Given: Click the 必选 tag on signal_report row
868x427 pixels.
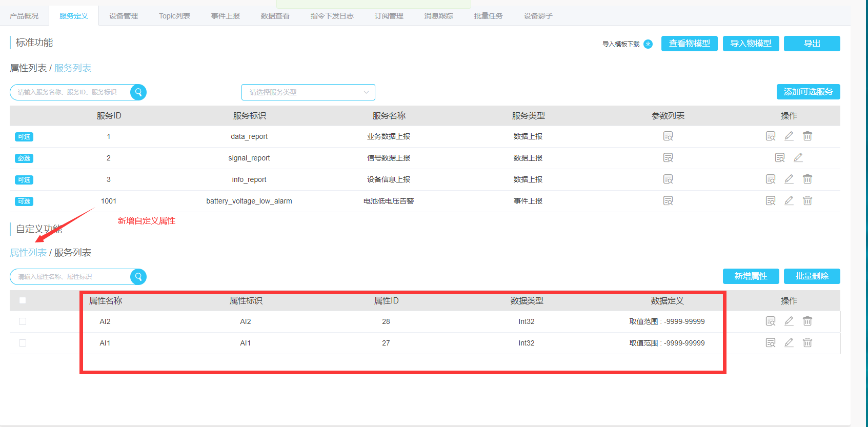Looking at the screenshot, I should click(24, 158).
